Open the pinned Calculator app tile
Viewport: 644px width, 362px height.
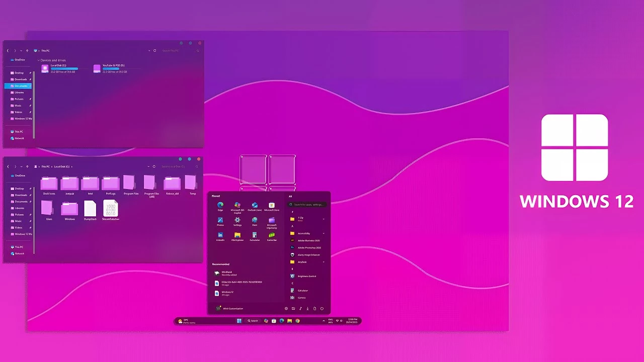[255, 236]
